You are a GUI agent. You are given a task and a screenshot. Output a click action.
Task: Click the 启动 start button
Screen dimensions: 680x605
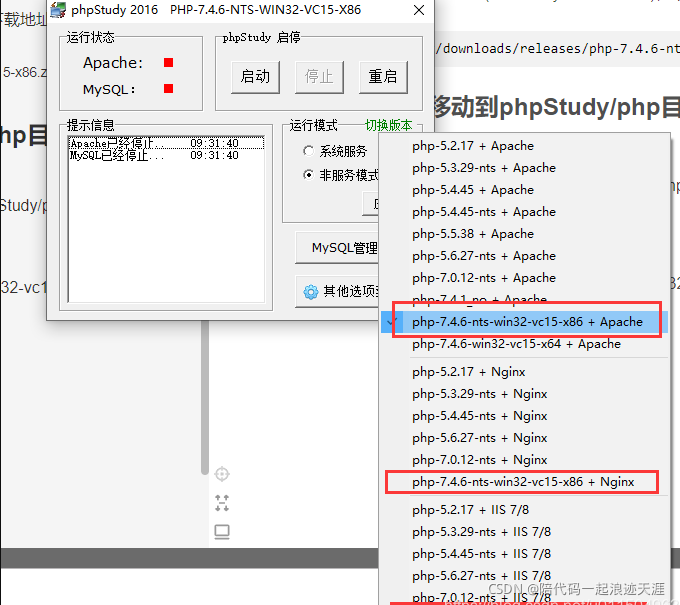coord(255,77)
